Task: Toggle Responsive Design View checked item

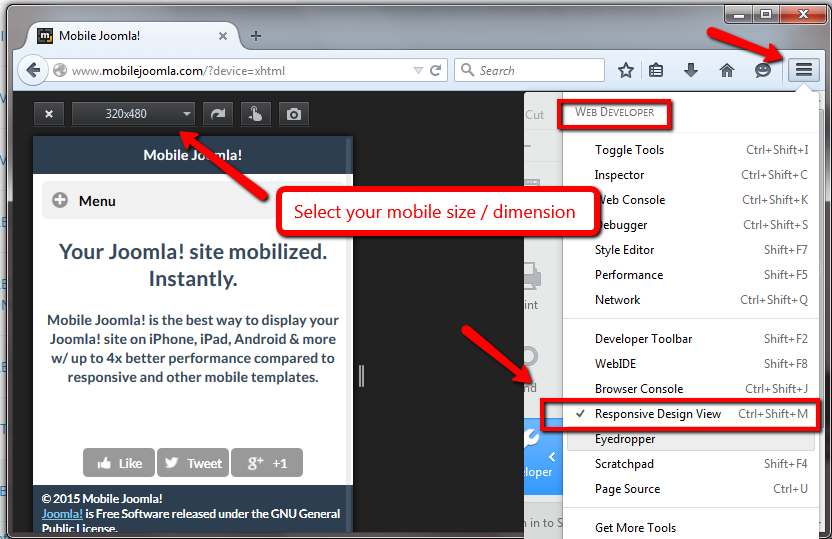Action: pyautogui.click(x=691, y=414)
